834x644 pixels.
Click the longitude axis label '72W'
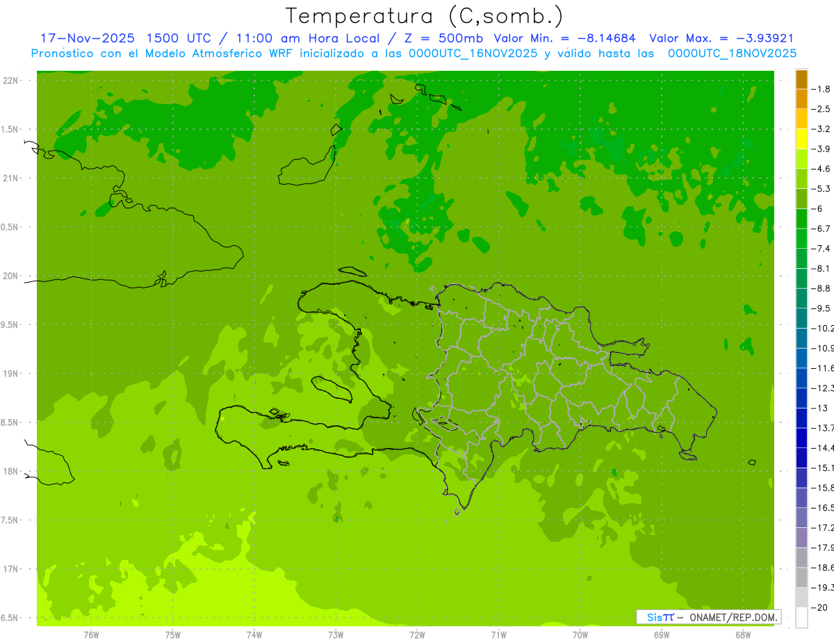[417, 634]
